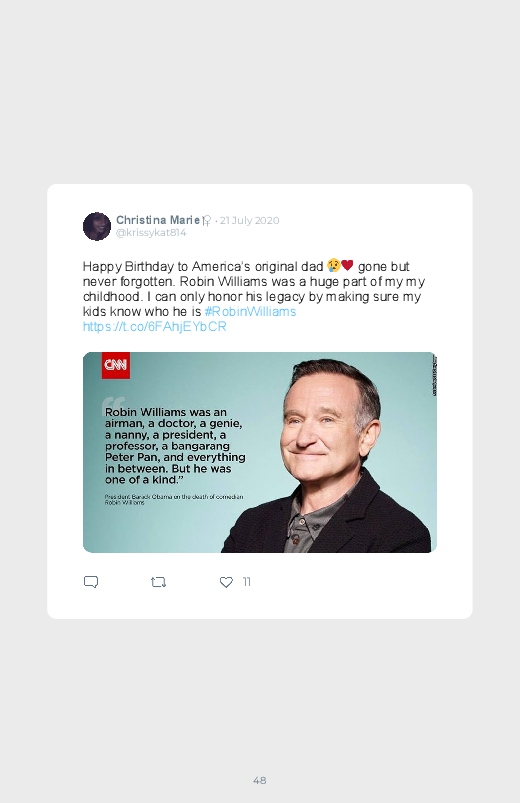Open the @krissykat814 handle
The width and height of the screenshot is (520, 803).
click(151, 233)
